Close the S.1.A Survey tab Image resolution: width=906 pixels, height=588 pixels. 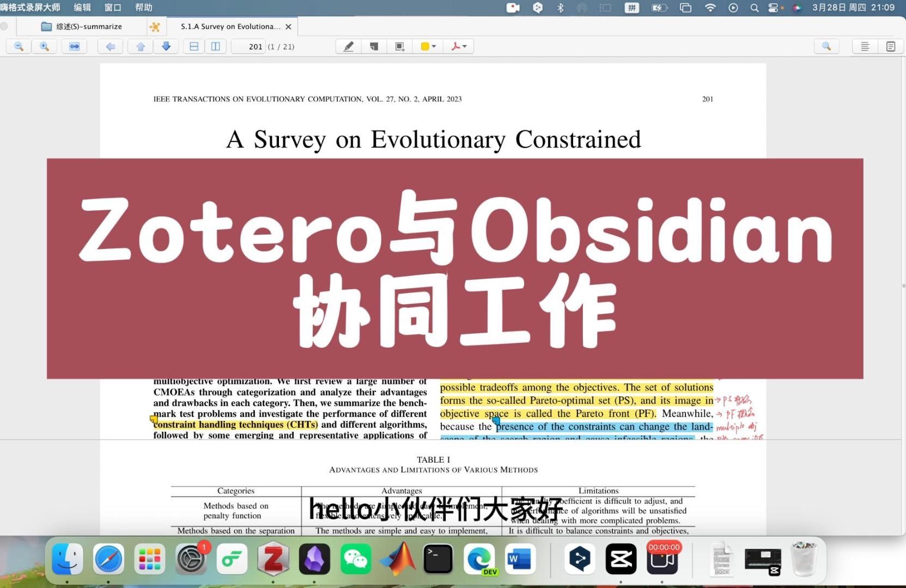pos(288,27)
